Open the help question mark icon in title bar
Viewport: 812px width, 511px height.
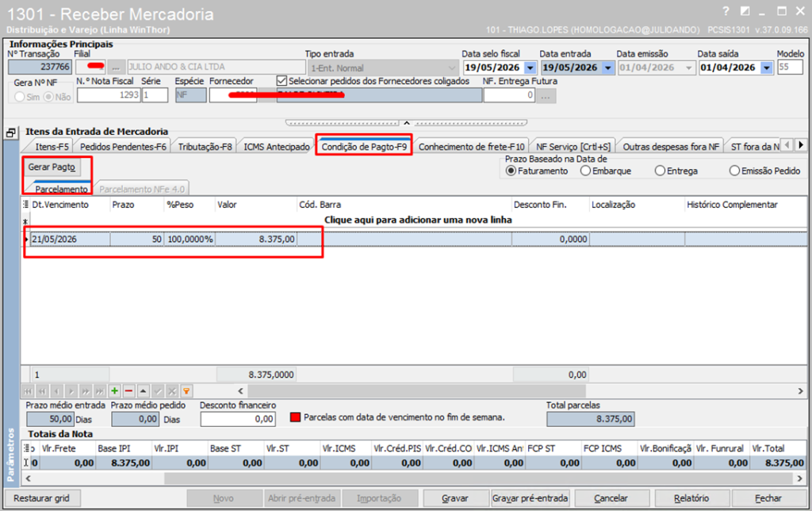tap(726, 11)
